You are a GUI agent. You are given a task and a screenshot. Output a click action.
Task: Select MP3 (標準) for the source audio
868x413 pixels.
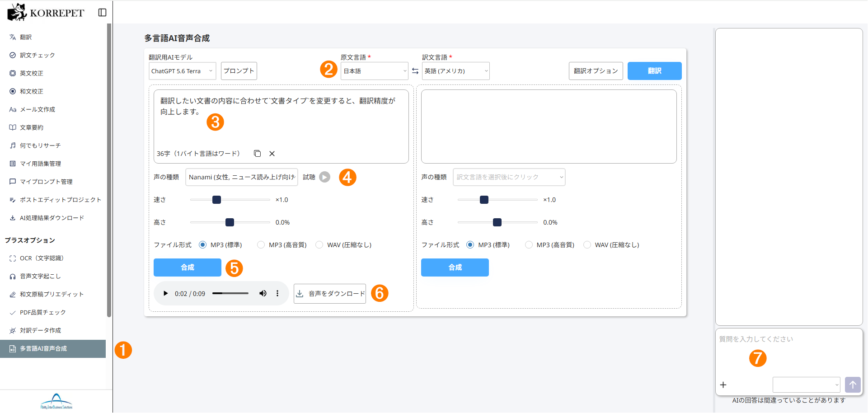click(202, 245)
